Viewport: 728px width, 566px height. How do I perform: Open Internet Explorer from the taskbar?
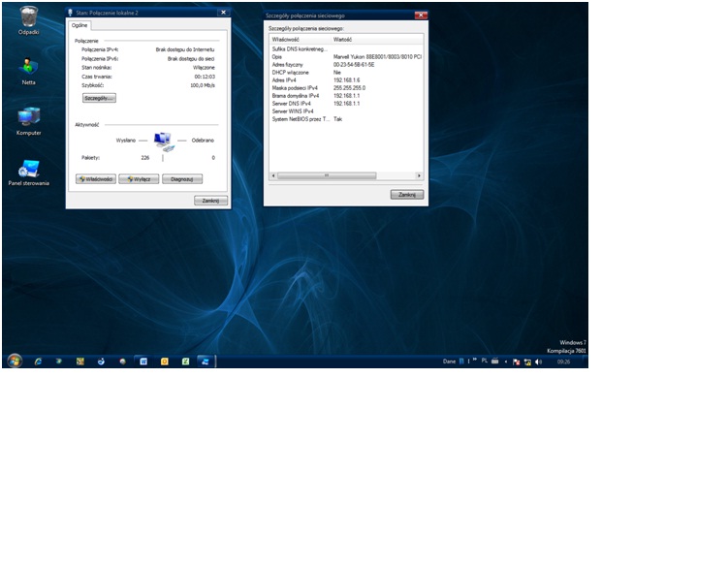38,361
